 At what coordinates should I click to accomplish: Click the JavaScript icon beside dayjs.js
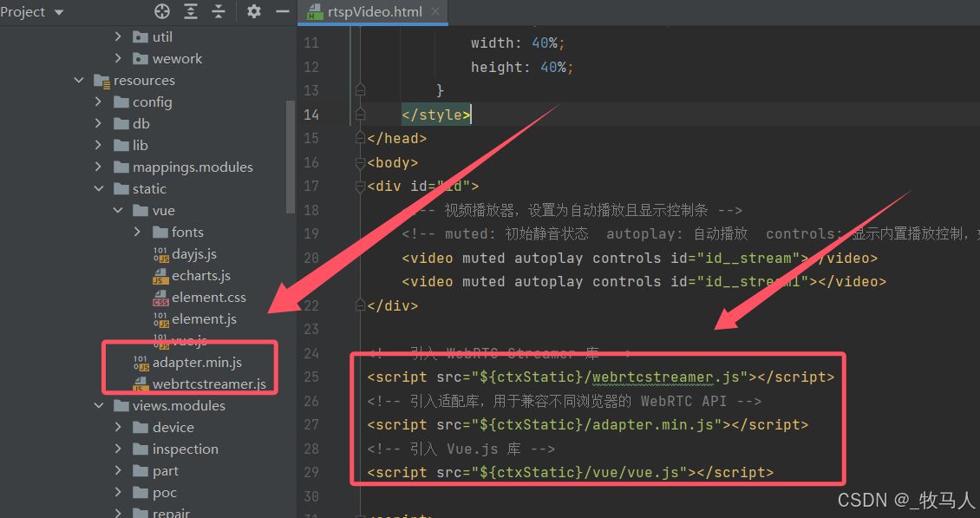tap(160, 253)
